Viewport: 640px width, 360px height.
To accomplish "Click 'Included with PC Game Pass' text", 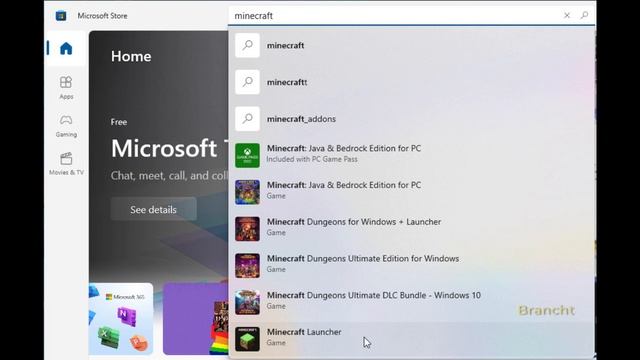I will pos(312,159).
